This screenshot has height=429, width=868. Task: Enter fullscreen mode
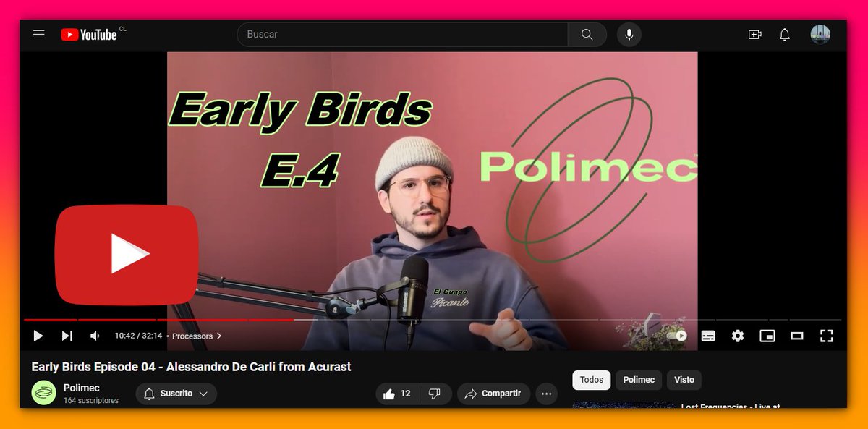click(x=827, y=336)
